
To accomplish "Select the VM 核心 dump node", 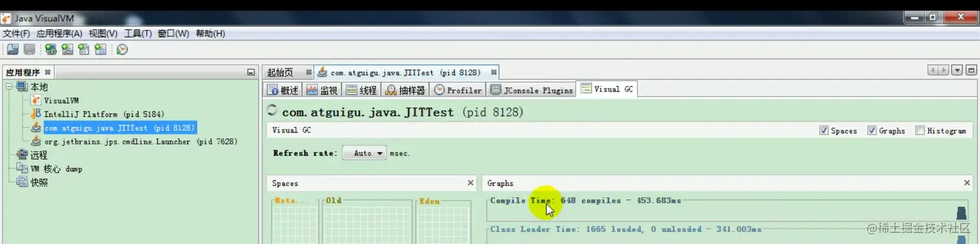I will [x=56, y=169].
